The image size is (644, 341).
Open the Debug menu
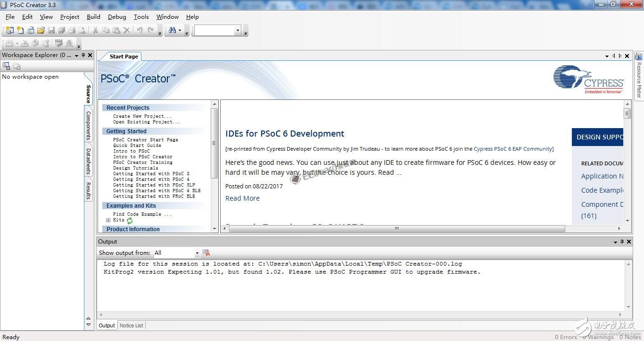117,17
